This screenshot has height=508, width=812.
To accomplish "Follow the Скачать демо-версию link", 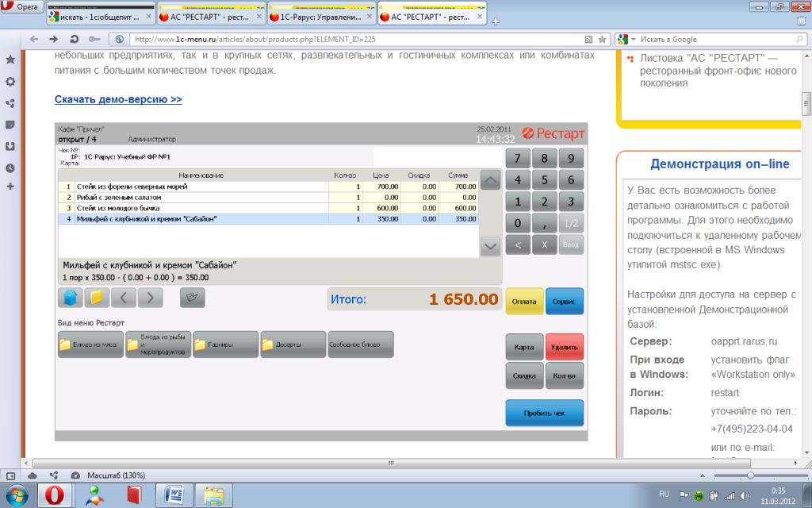I will [x=118, y=99].
